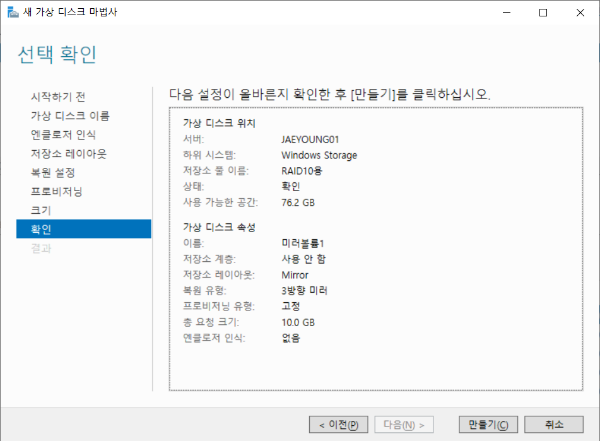
Task: Click the 선택 확인 page title
Action: 57,54
